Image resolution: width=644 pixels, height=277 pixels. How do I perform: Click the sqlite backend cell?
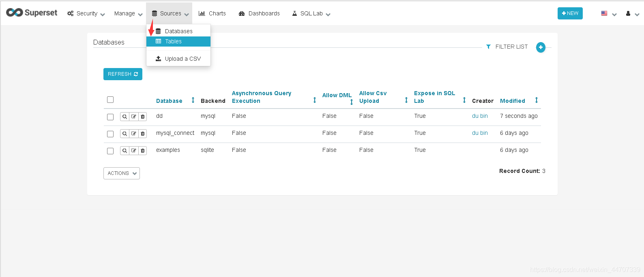click(x=207, y=150)
